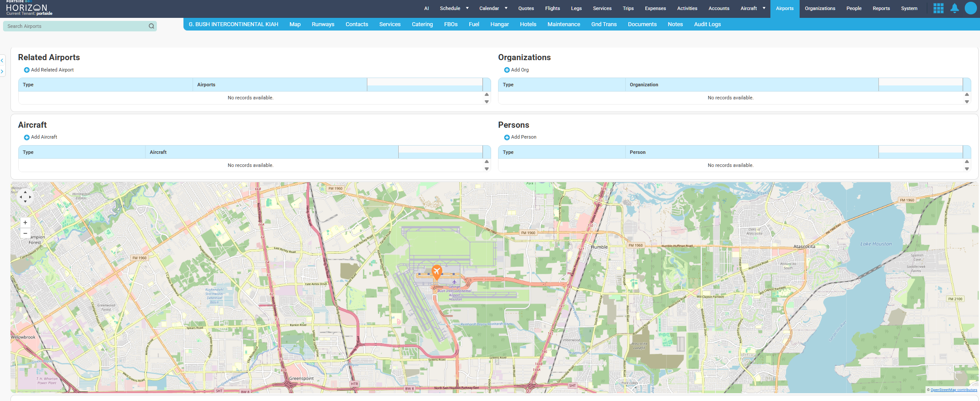Open the notifications bell
This screenshot has height=401, width=980.
(954, 8)
